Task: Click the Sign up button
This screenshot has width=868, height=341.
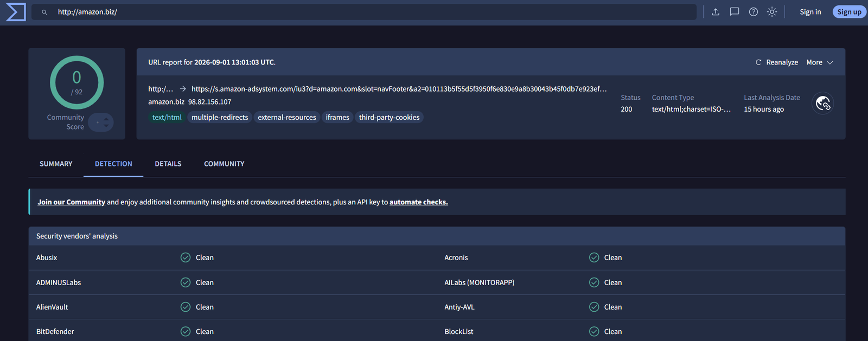Action: click(849, 12)
